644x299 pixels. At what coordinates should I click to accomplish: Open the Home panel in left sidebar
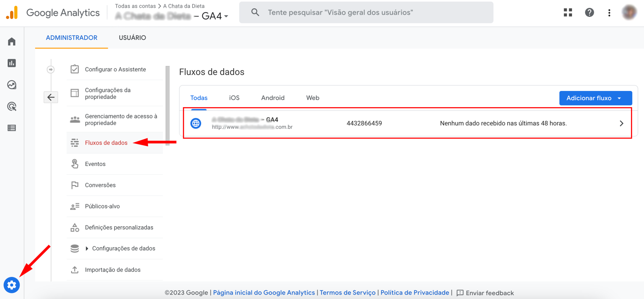point(12,41)
